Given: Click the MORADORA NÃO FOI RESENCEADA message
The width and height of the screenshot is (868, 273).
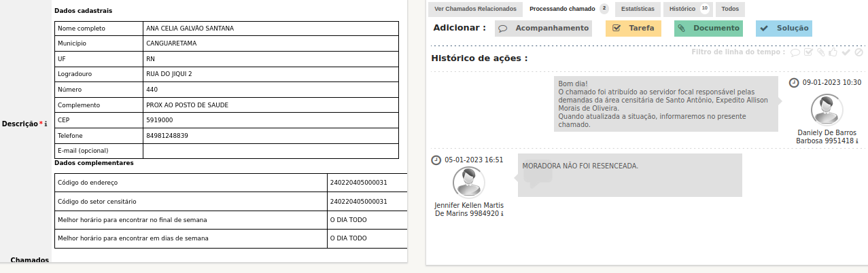Looking at the screenshot, I should 629,175.
